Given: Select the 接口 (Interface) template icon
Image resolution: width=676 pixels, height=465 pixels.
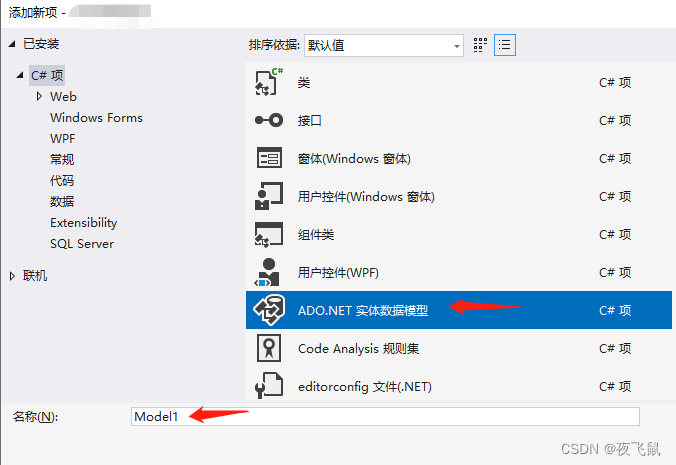Looking at the screenshot, I should pos(269,120).
